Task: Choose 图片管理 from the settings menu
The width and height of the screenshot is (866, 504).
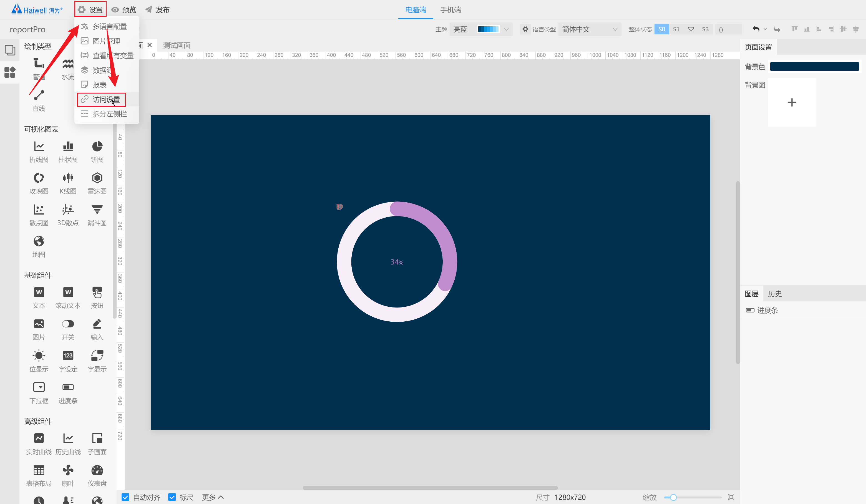Action: [107, 41]
